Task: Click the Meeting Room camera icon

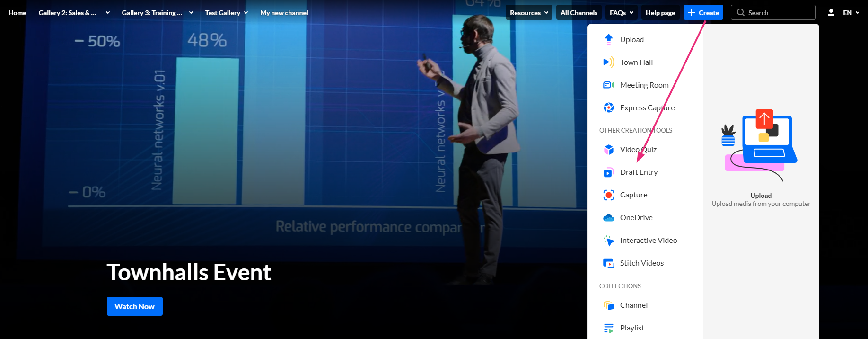Action: [x=608, y=85]
